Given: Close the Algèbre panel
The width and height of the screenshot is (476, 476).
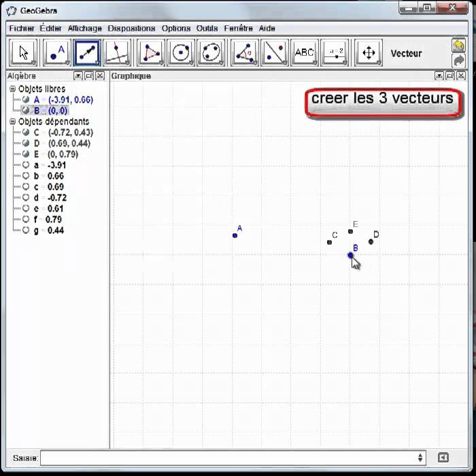Looking at the screenshot, I should (x=100, y=75).
